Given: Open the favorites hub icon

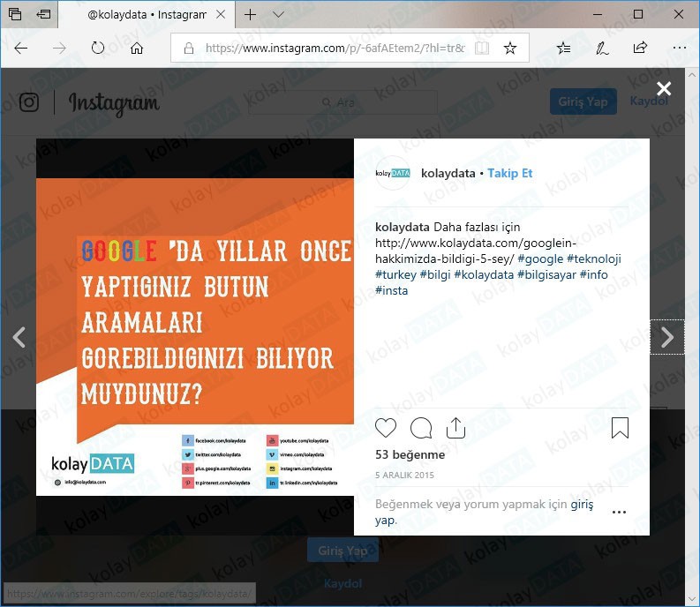Looking at the screenshot, I should click(563, 48).
